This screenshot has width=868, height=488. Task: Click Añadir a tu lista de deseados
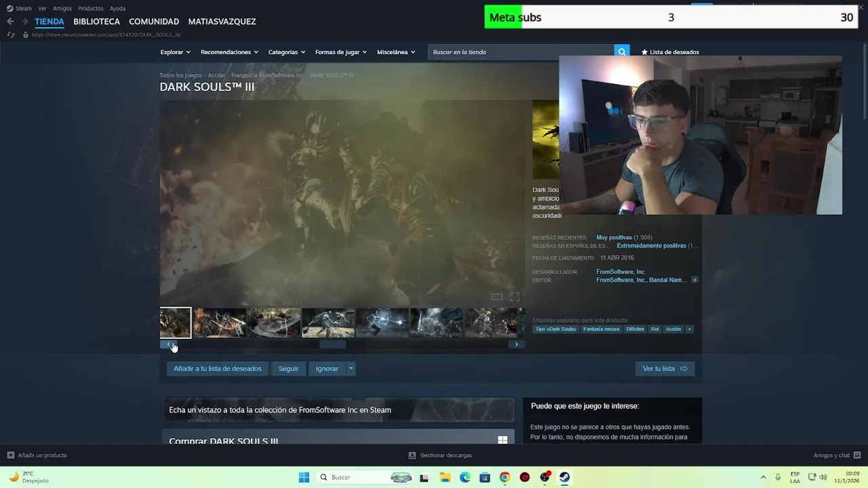click(x=218, y=369)
